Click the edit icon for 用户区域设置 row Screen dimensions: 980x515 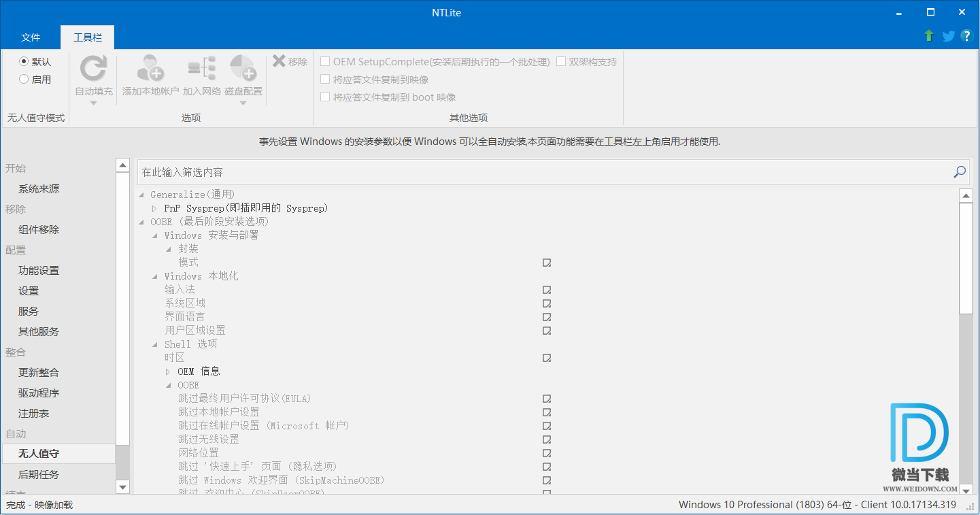click(547, 331)
